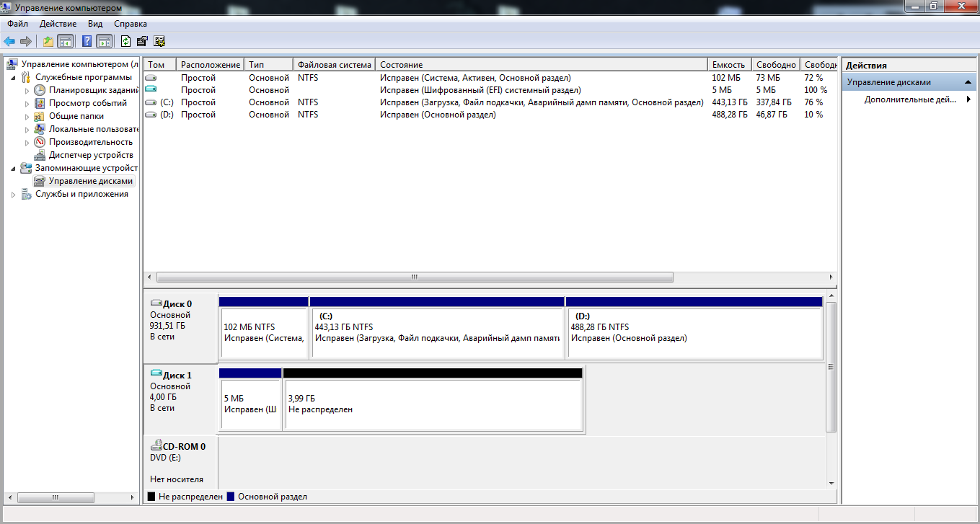Expand the Службы и приложения node
The image size is (980, 524).
(14, 195)
